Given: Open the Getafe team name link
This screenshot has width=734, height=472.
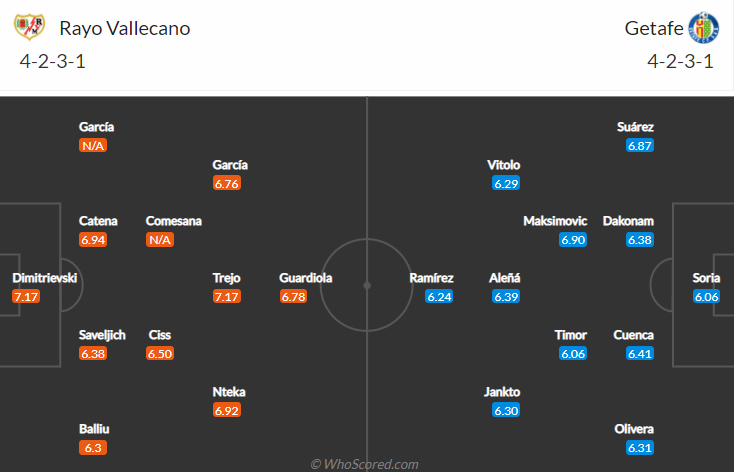Looking at the screenshot, I should click(654, 28).
